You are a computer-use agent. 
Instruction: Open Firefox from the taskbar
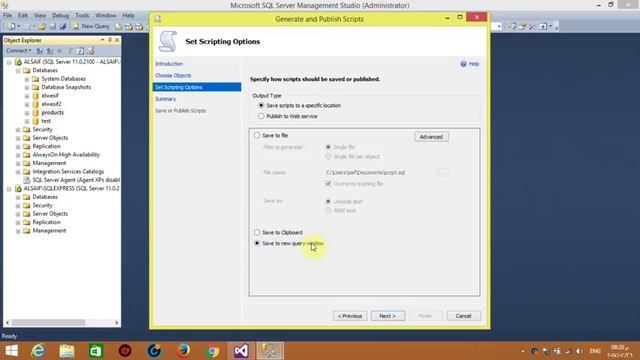click(x=183, y=351)
